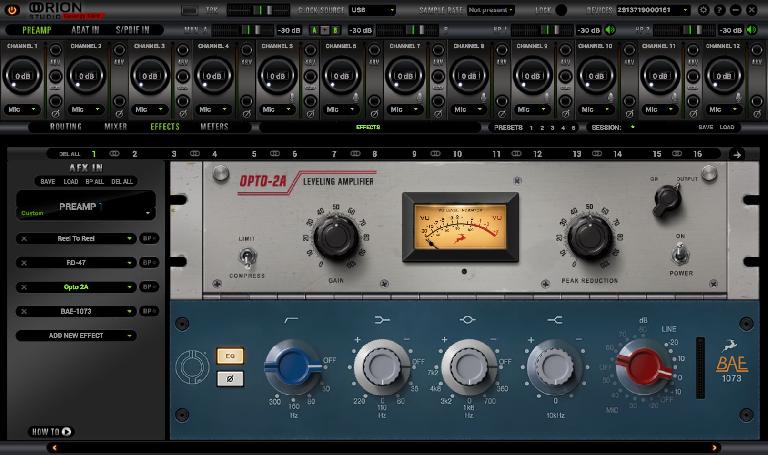This screenshot has width=768, height=455.
Task: Click the low shelf symbol on BAE 1073
Action: [x=382, y=320]
